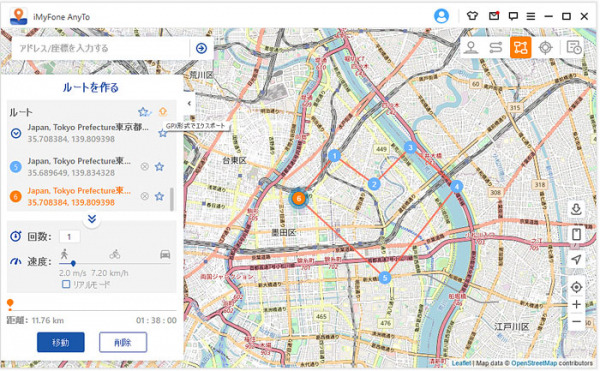This screenshot has height=371, width=600.
Task: Click the 移動 move button
Action: [x=60, y=342]
